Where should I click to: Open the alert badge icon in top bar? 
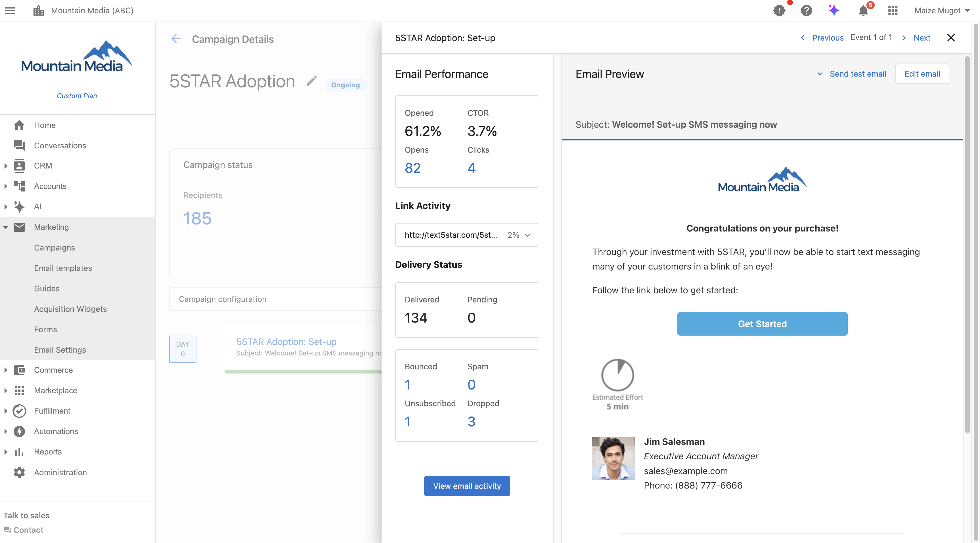tap(779, 11)
